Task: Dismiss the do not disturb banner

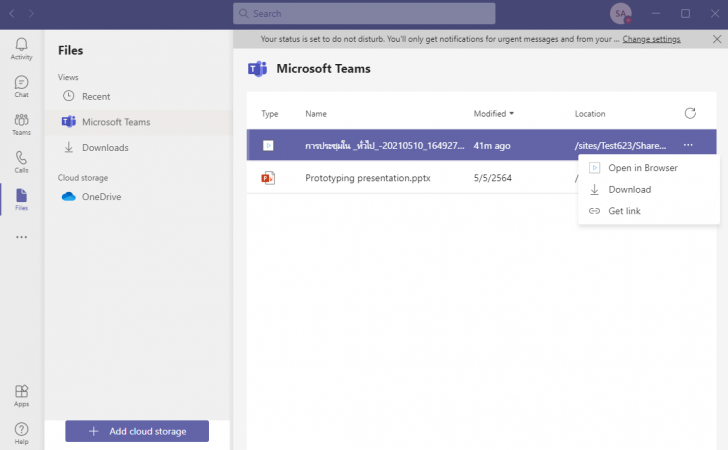Action: (717, 39)
